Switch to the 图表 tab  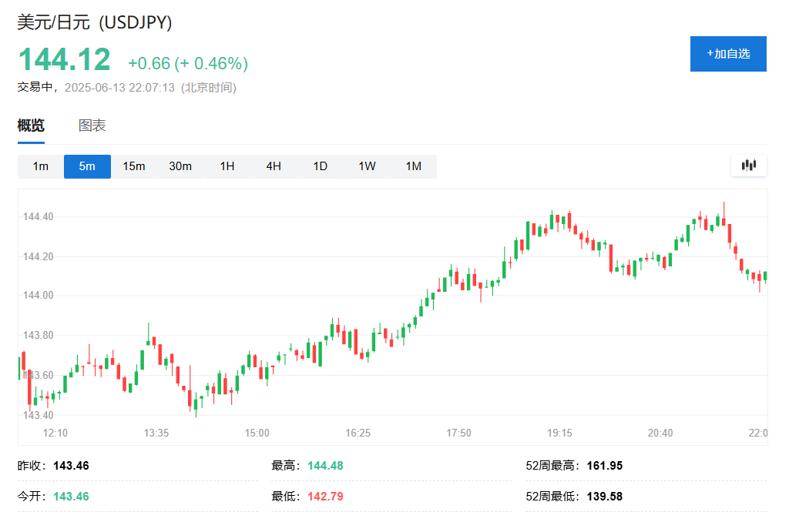[92, 125]
